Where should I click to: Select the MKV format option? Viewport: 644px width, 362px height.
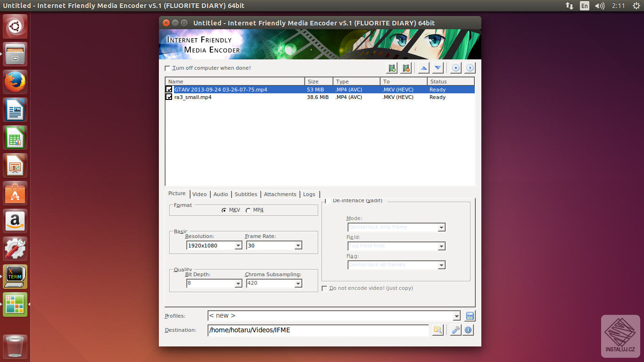(x=224, y=210)
